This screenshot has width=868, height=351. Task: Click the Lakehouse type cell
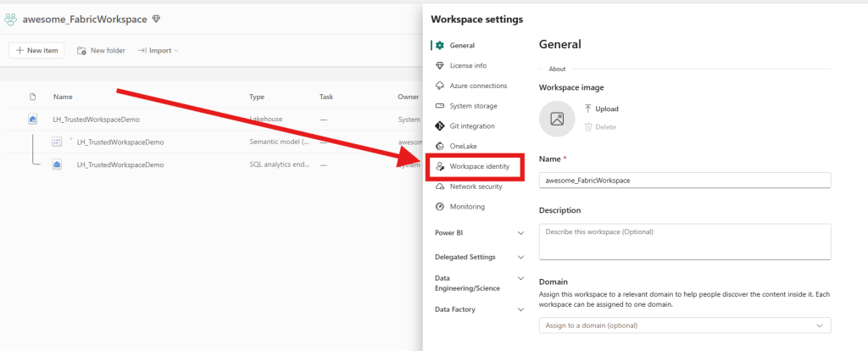(x=264, y=119)
